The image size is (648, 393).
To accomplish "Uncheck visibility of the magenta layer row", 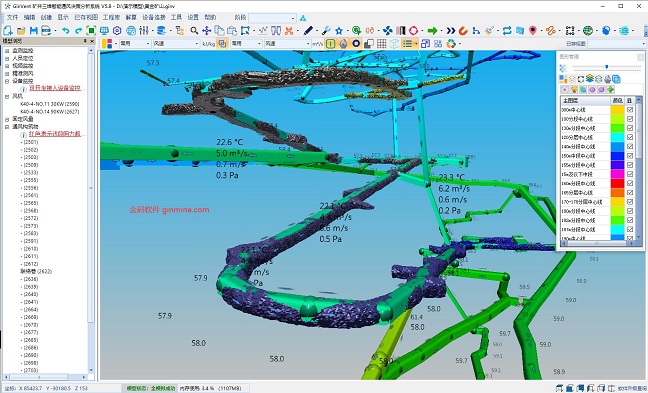I will 629,174.
